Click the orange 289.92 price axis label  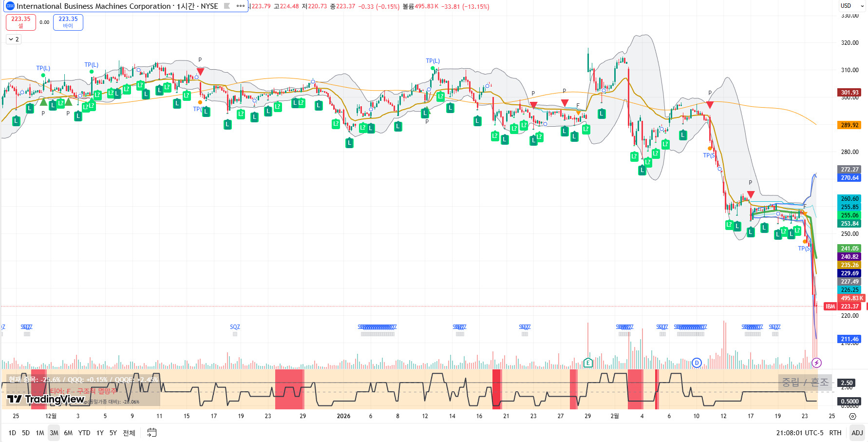(850, 125)
